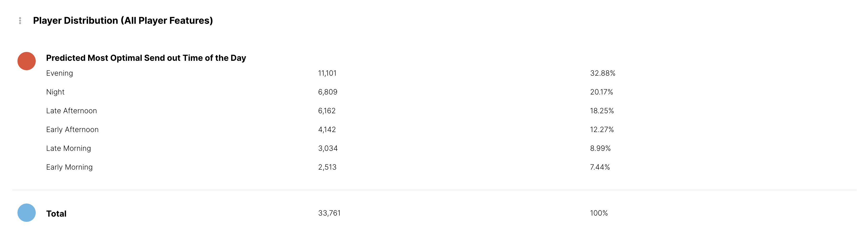The height and width of the screenshot is (238, 868).
Task: Click the Early Afternoon row label
Action: tap(72, 130)
